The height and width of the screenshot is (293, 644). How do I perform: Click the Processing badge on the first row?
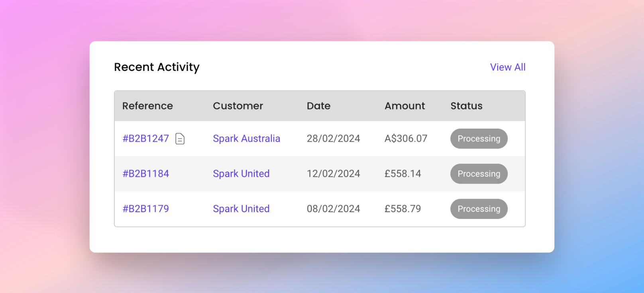coord(479,139)
